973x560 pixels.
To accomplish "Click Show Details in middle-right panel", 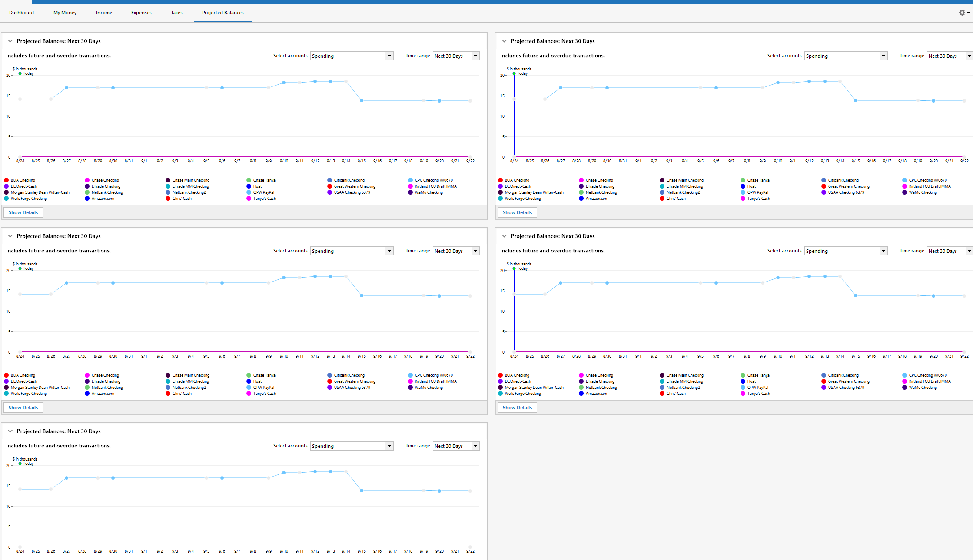I will click(517, 408).
